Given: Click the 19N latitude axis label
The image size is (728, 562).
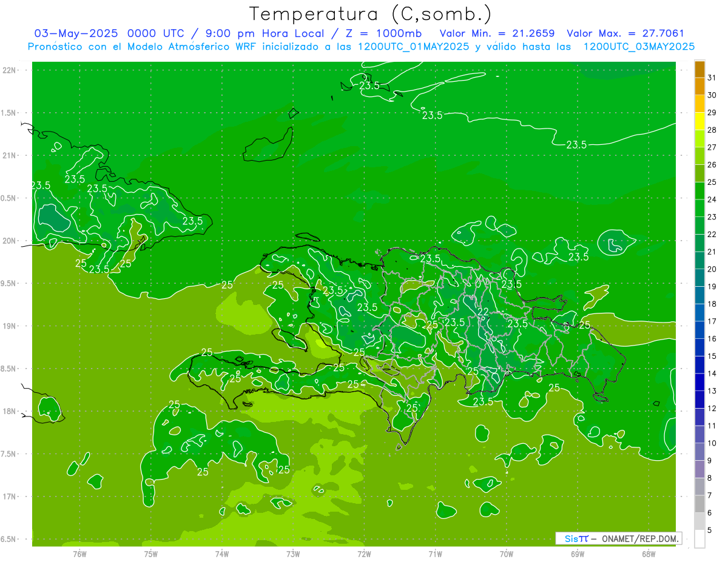Looking at the screenshot, I should (9, 326).
